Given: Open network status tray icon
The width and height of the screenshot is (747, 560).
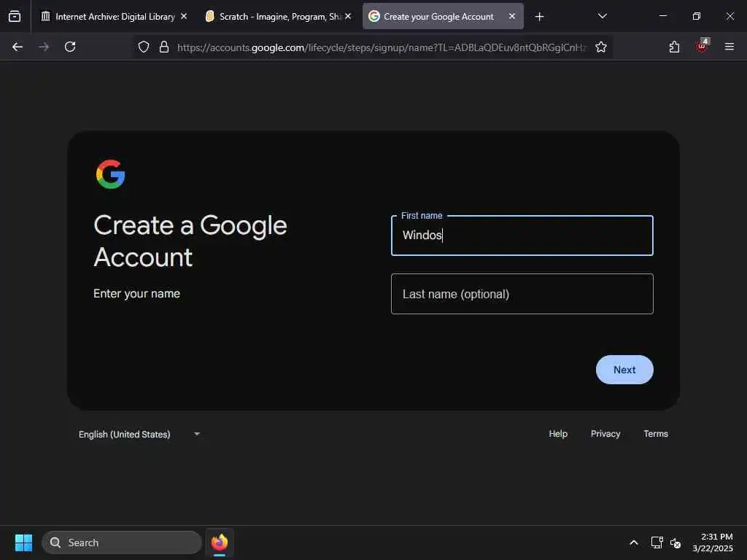Looking at the screenshot, I should tap(657, 542).
